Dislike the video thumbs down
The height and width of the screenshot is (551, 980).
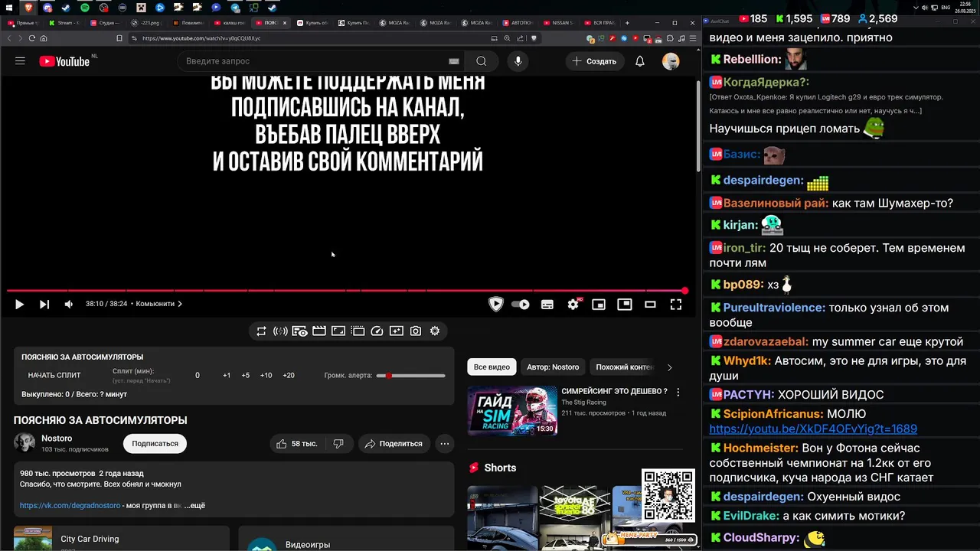[338, 444]
